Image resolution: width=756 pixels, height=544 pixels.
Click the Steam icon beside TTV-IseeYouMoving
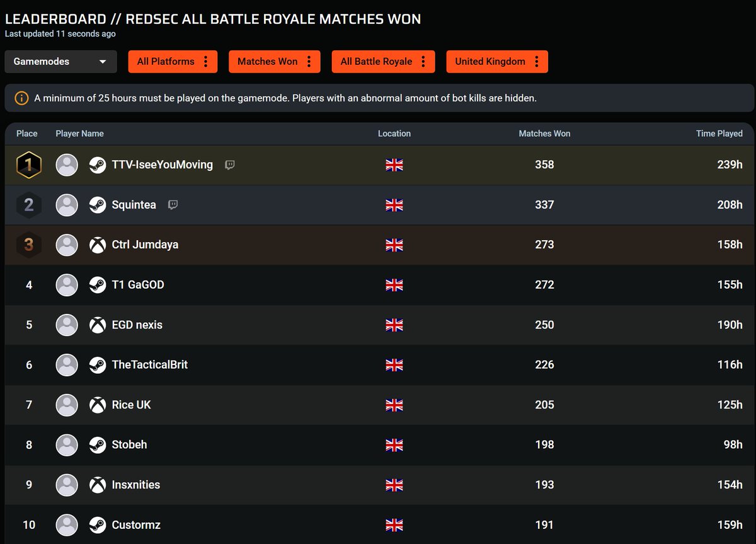click(x=98, y=165)
